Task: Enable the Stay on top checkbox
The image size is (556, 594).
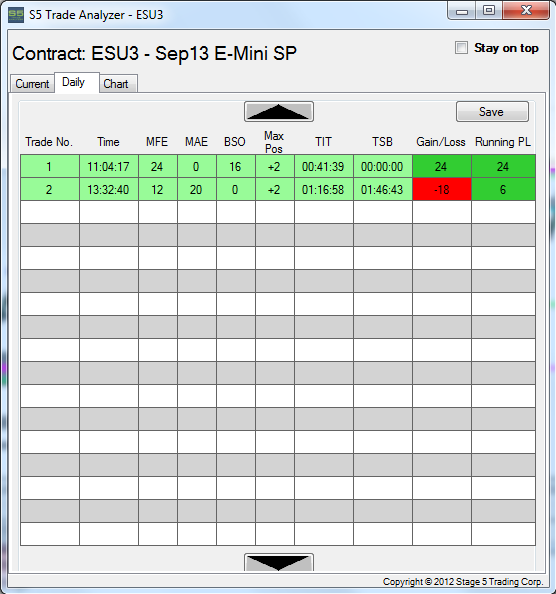Action: tap(461, 48)
